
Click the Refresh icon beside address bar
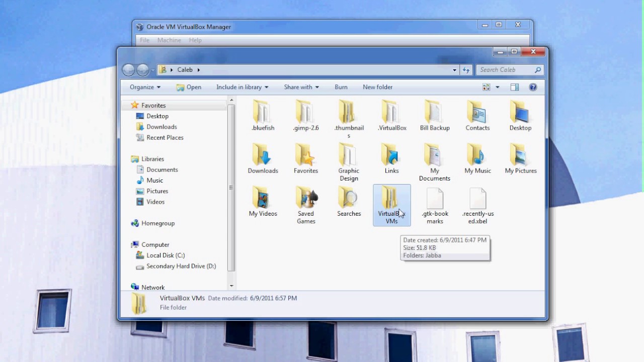tap(466, 70)
